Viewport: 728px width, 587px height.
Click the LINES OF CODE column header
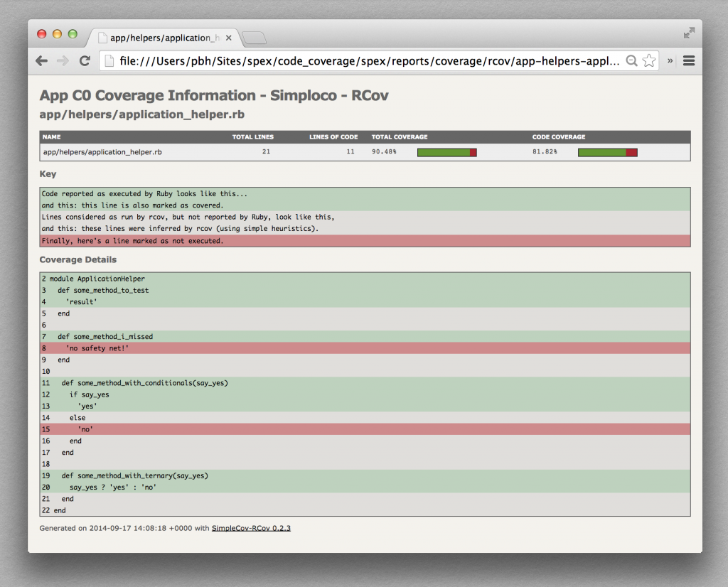(x=333, y=137)
